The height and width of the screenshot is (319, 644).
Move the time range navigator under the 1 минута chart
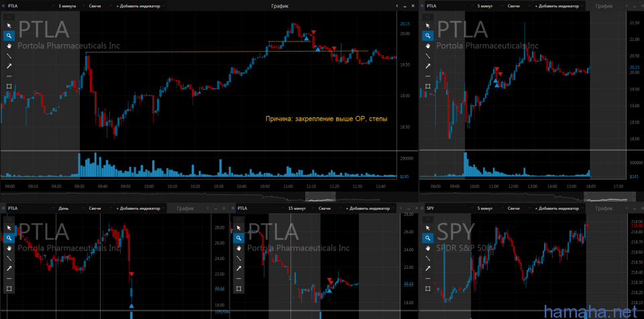[x=321, y=196]
